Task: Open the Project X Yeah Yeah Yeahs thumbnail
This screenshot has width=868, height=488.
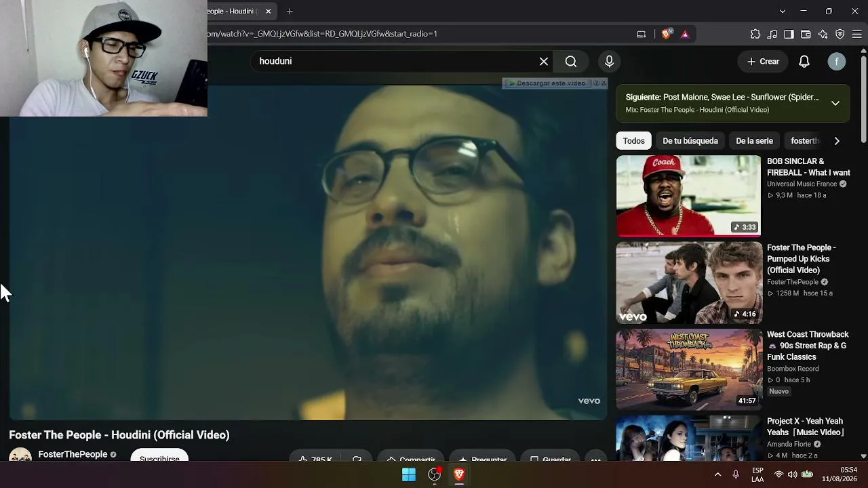Action: click(688, 438)
